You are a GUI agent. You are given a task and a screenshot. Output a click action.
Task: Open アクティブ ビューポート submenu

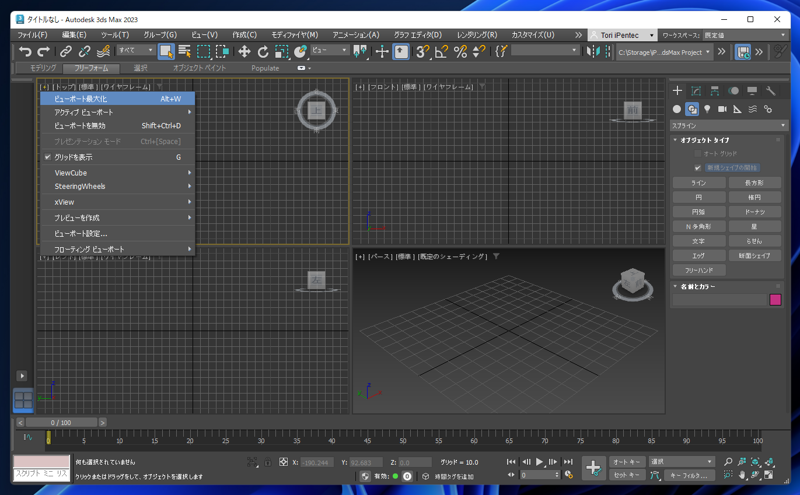[x=117, y=112]
